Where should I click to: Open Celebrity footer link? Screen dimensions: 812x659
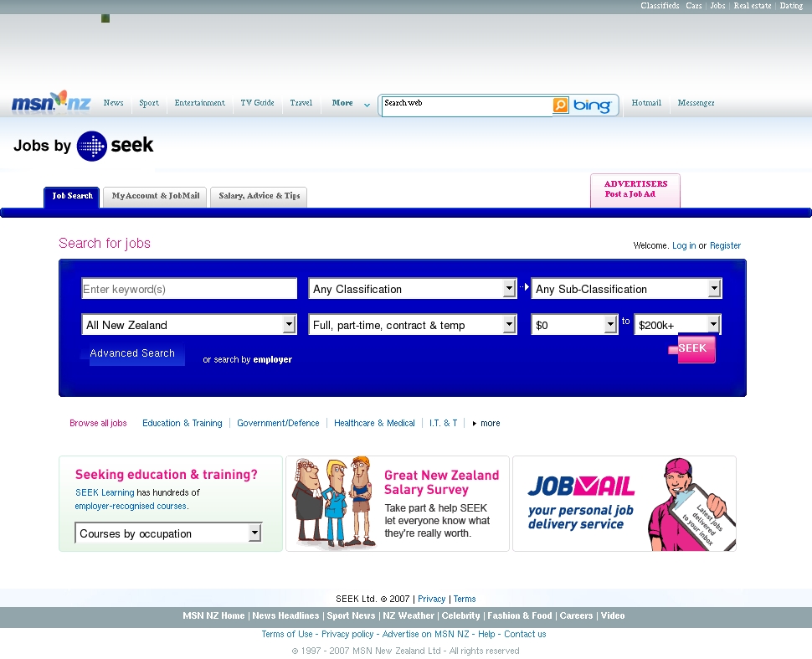(461, 615)
